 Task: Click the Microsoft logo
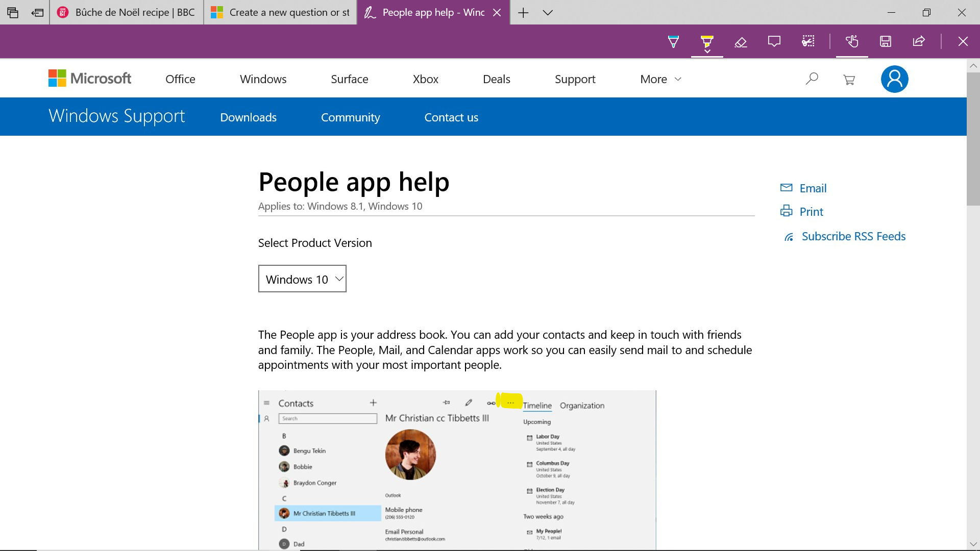(90, 79)
